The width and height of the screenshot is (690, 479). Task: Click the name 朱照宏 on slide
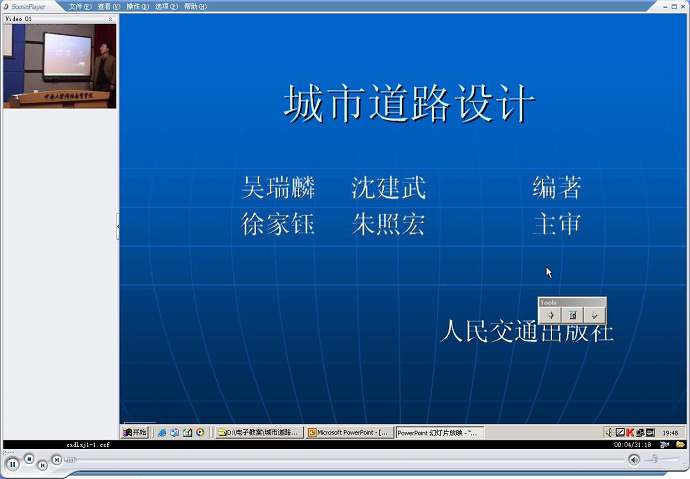(x=389, y=224)
